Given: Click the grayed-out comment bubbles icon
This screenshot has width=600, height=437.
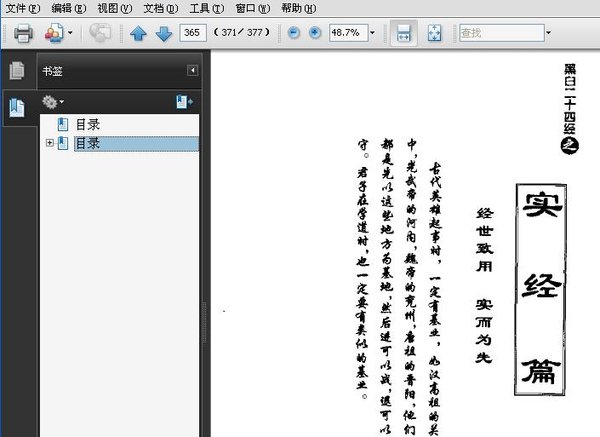Looking at the screenshot, I should point(100,33).
